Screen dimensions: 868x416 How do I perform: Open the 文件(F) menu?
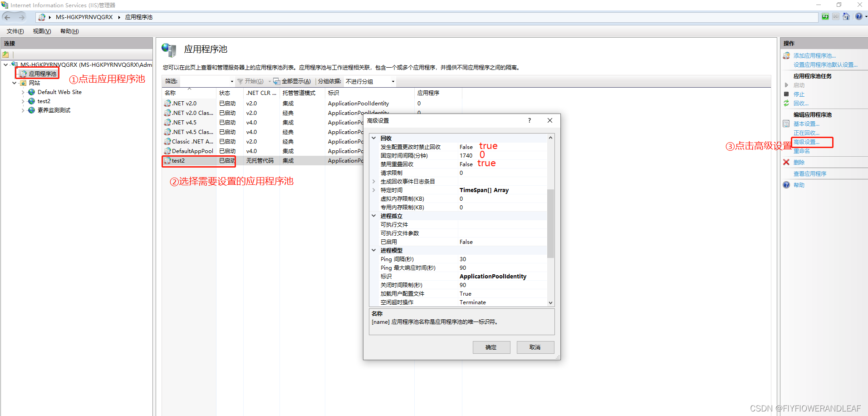pyautogui.click(x=15, y=31)
